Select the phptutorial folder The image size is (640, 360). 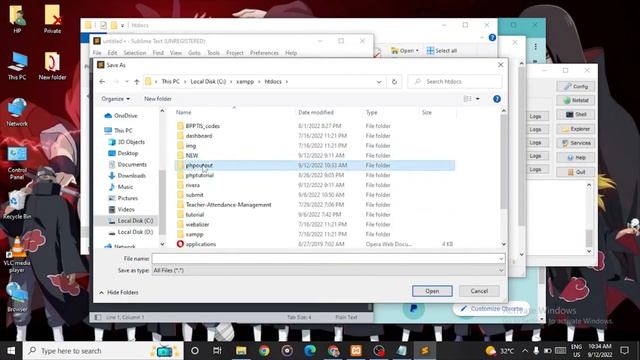pyautogui.click(x=200, y=175)
